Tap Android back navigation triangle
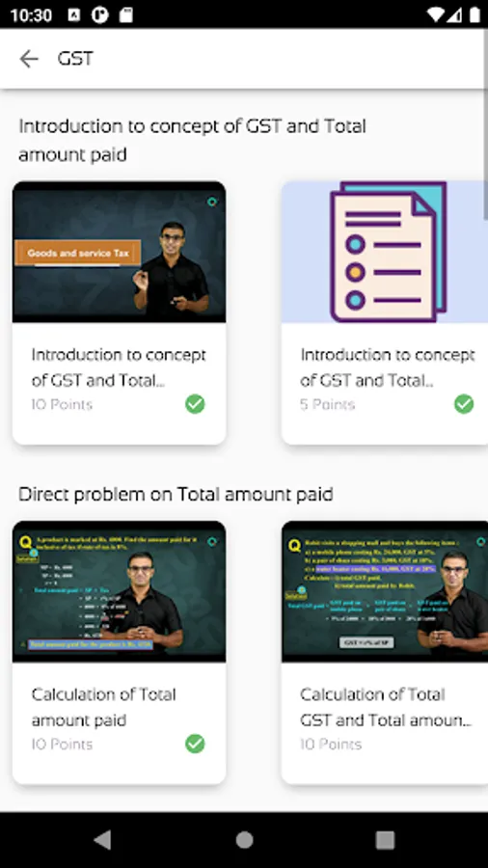488x868 pixels. 102,840
